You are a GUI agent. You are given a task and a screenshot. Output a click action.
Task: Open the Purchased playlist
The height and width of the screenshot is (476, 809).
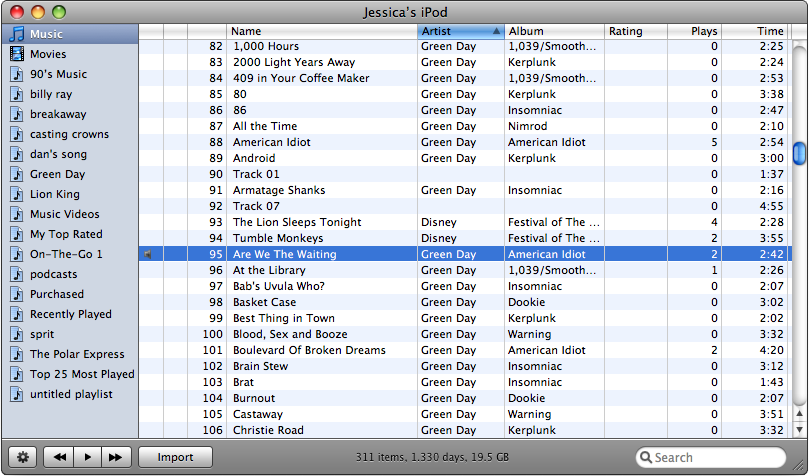[70, 294]
